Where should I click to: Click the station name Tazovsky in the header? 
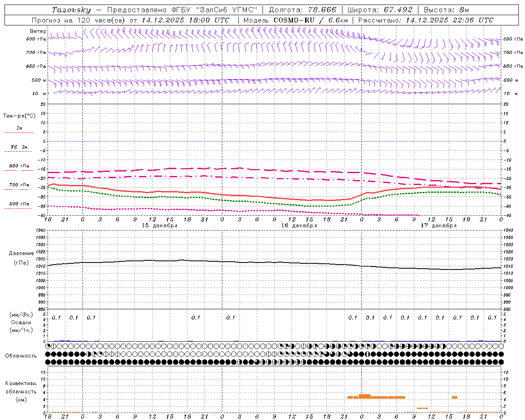point(71,10)
